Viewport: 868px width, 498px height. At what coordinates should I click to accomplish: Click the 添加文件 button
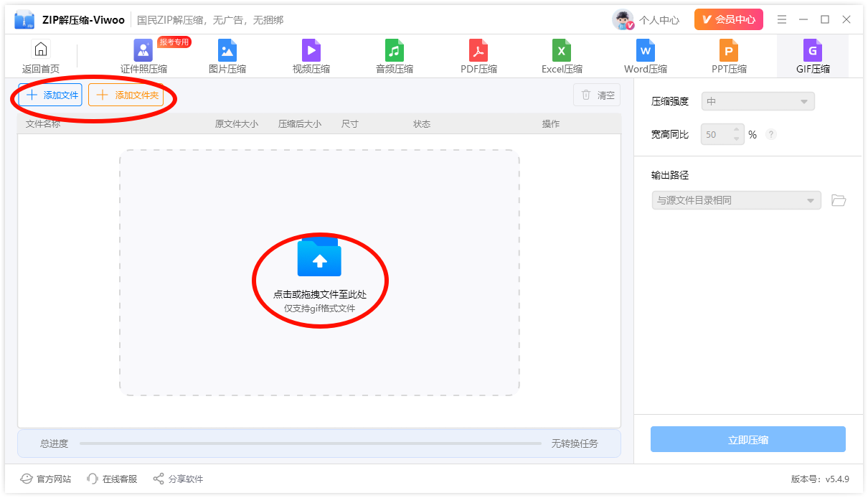tap(50, 95)
